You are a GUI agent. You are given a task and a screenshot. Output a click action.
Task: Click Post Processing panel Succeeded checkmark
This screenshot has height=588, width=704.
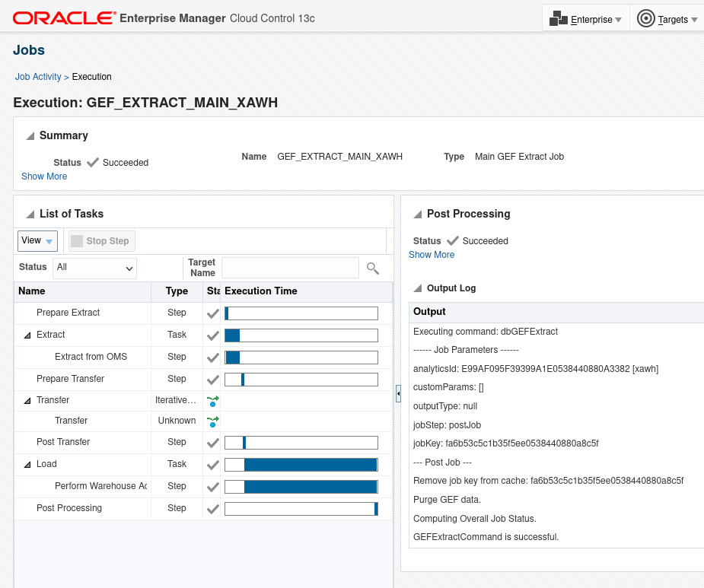click(x=453, y=241)
